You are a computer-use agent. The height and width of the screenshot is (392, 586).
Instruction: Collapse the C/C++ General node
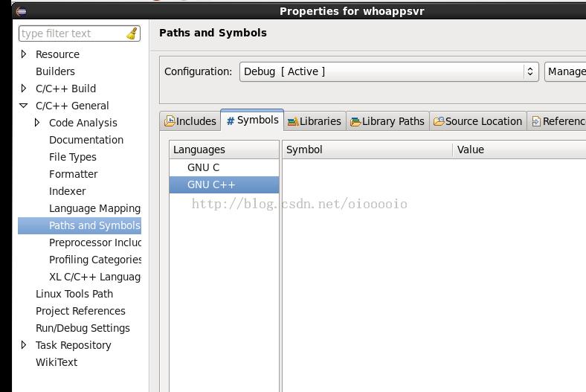[25, 106]
